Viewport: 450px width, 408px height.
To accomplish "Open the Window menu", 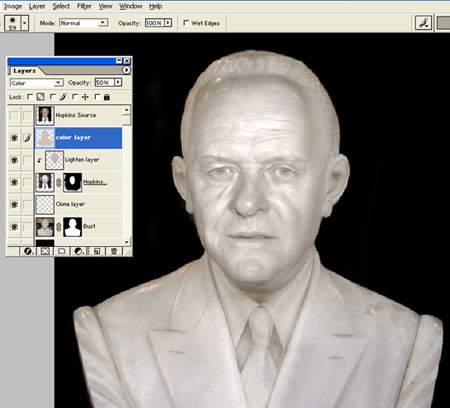I will coord(130,6).
